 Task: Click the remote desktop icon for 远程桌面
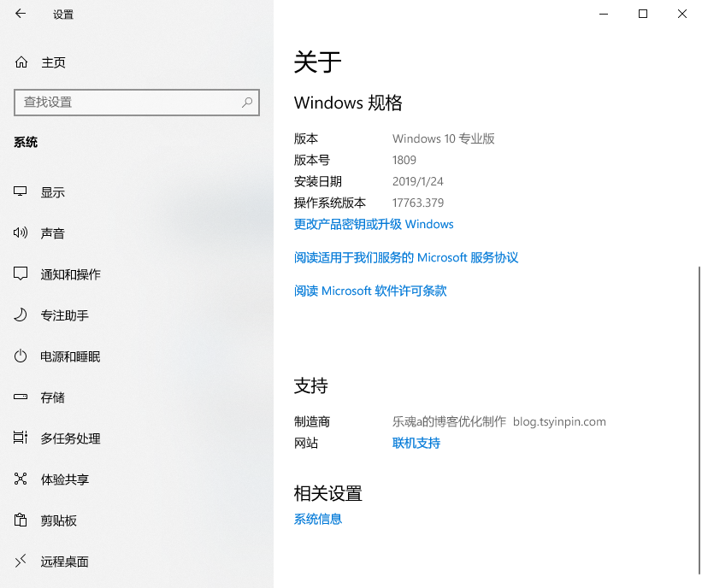(x=21, y=561)
